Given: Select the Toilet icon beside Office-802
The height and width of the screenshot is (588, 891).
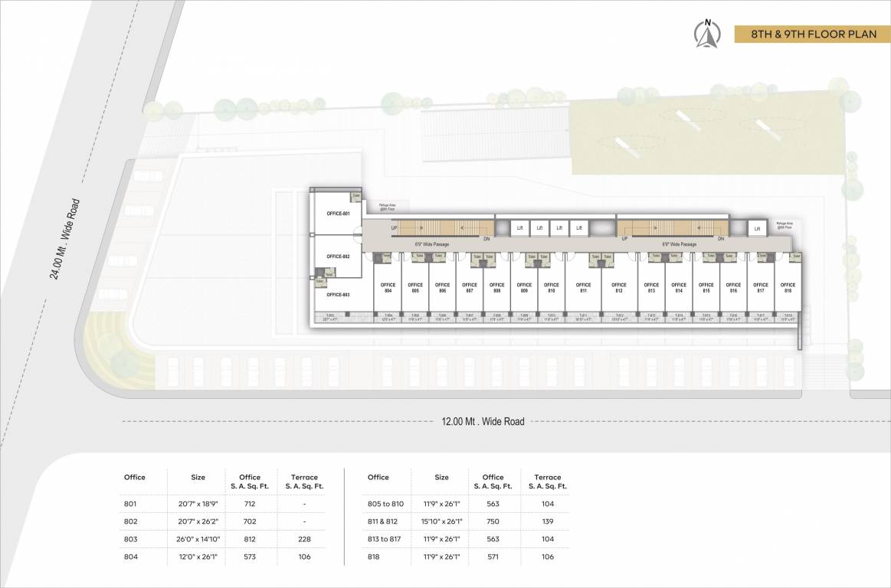Looking at the screenshot, I should coord(329,274).
